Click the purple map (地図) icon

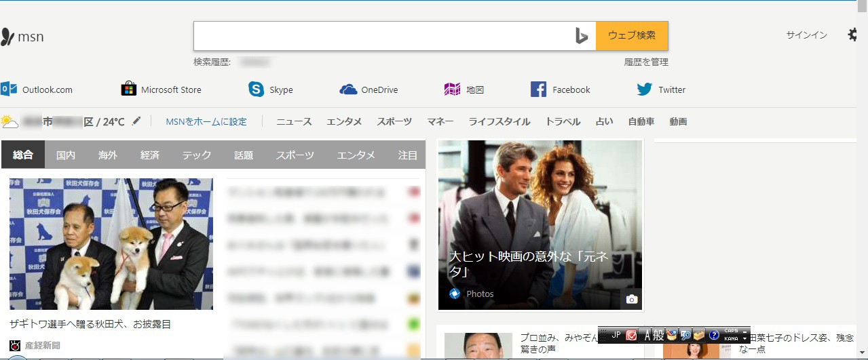pyautogui.click(x=452, y=89)
